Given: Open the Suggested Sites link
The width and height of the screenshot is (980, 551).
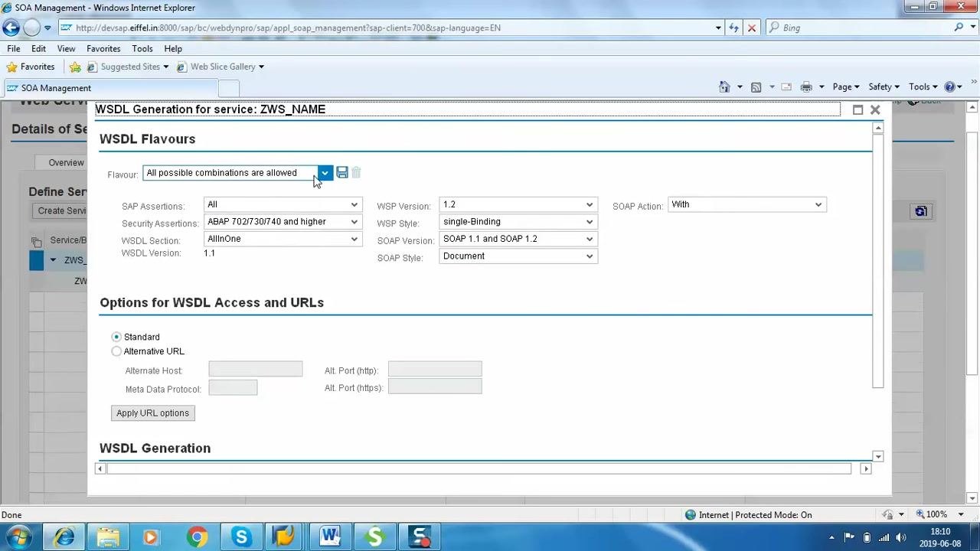Looking at the screenshot, I should (127, 67).
